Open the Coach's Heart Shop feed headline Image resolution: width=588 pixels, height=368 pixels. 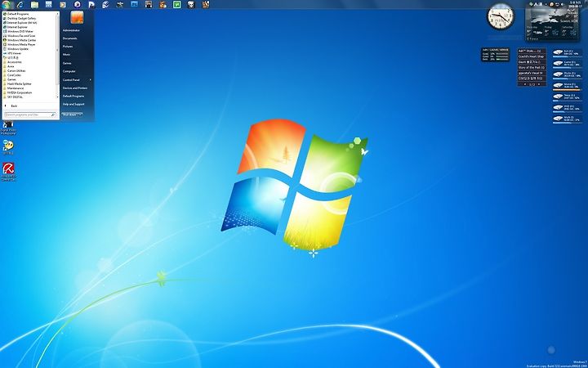531,56
